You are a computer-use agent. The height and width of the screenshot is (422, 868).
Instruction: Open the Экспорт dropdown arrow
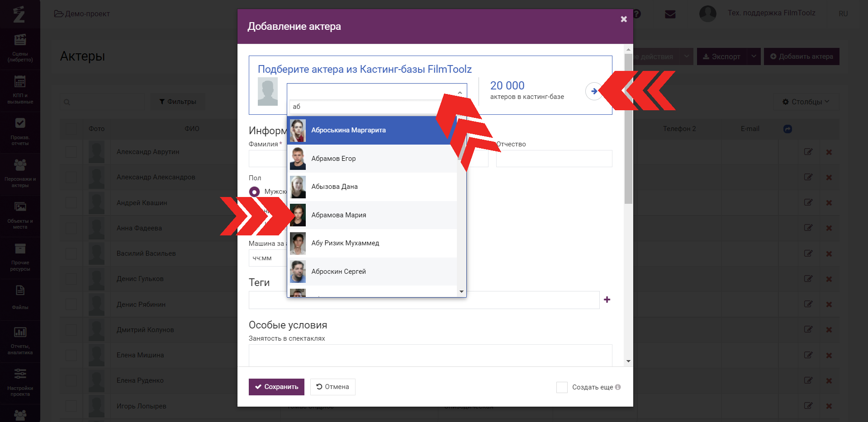click(754, 56)
